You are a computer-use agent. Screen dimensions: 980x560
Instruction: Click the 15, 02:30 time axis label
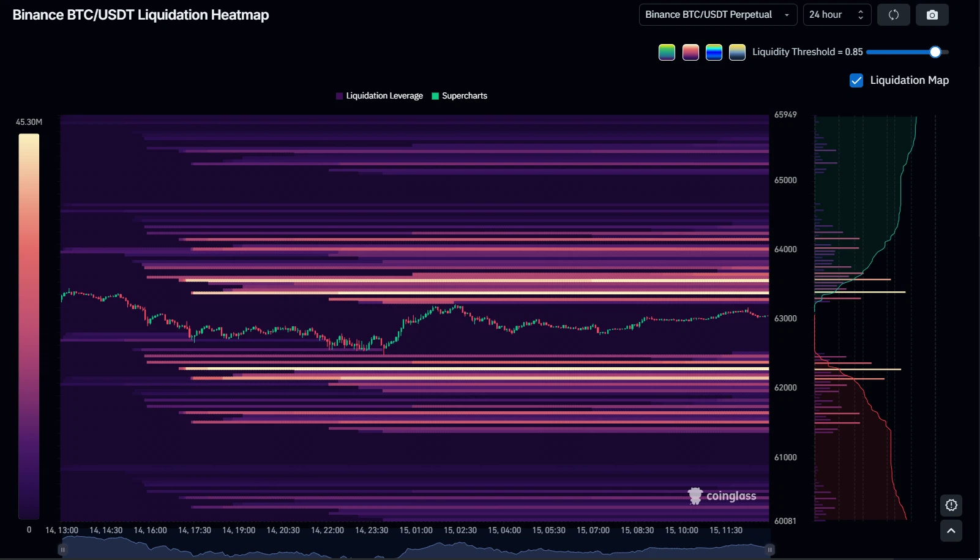point(460,531)
